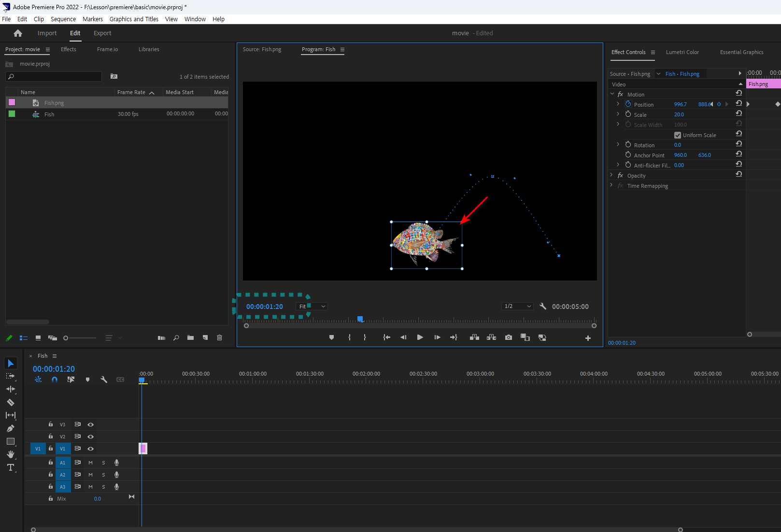Expand the Opacity effect properties
Screen dimensions: 781x532
[612, 175]
